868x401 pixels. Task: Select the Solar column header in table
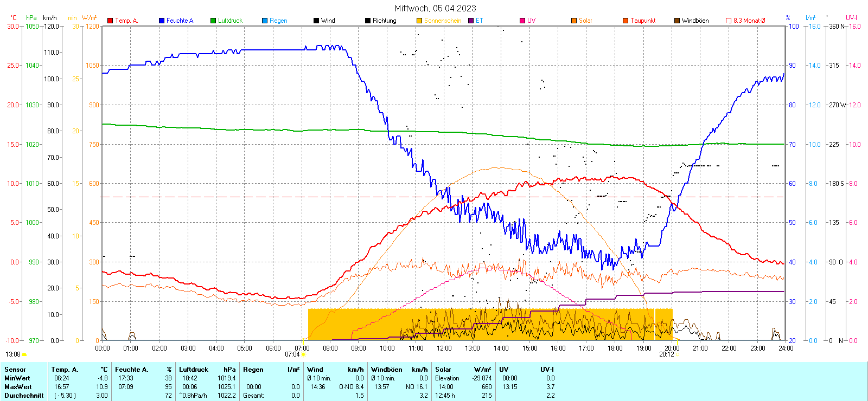coord(443,370)
